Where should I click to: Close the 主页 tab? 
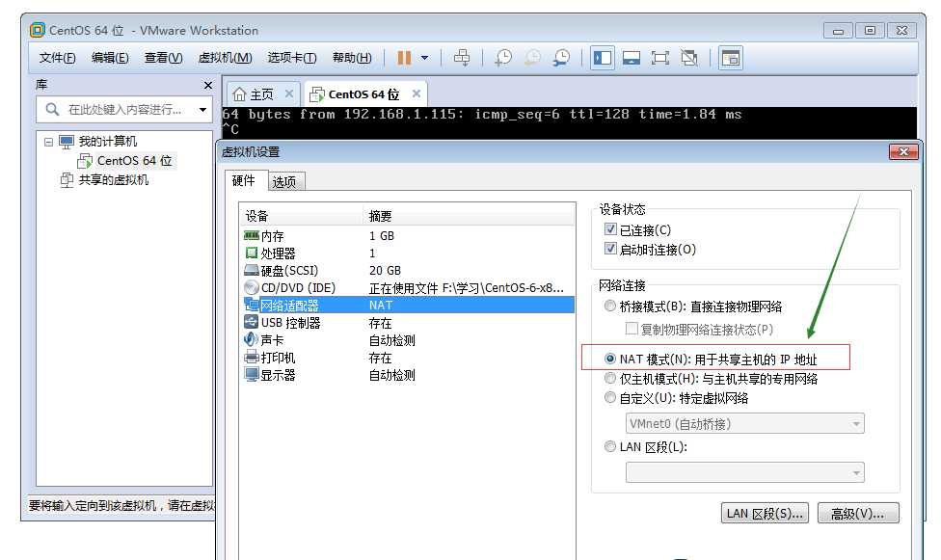coord(288,93)
